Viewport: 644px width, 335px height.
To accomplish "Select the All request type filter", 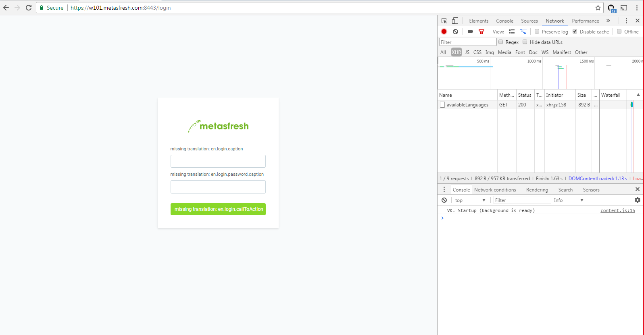I will pos(443,52).
